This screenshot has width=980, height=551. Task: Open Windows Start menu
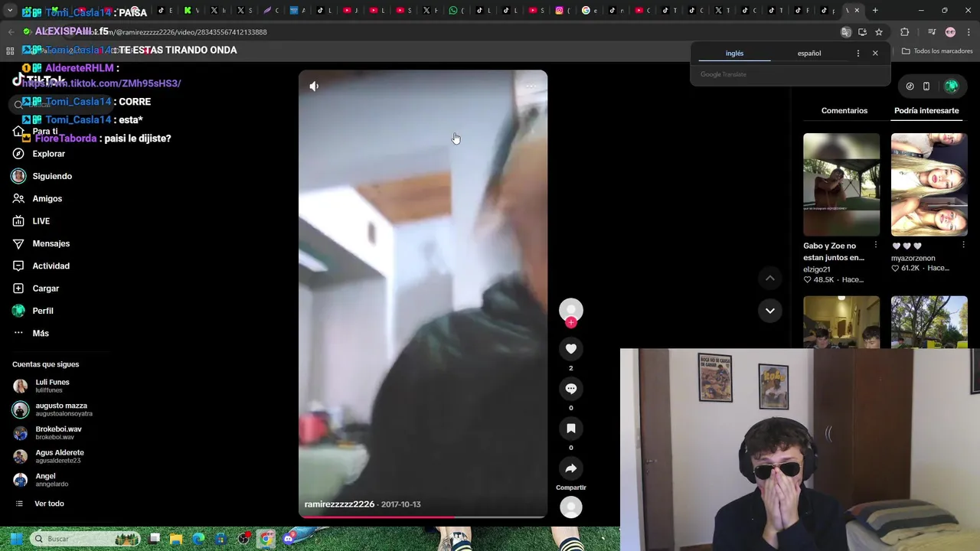click(16, 539)
